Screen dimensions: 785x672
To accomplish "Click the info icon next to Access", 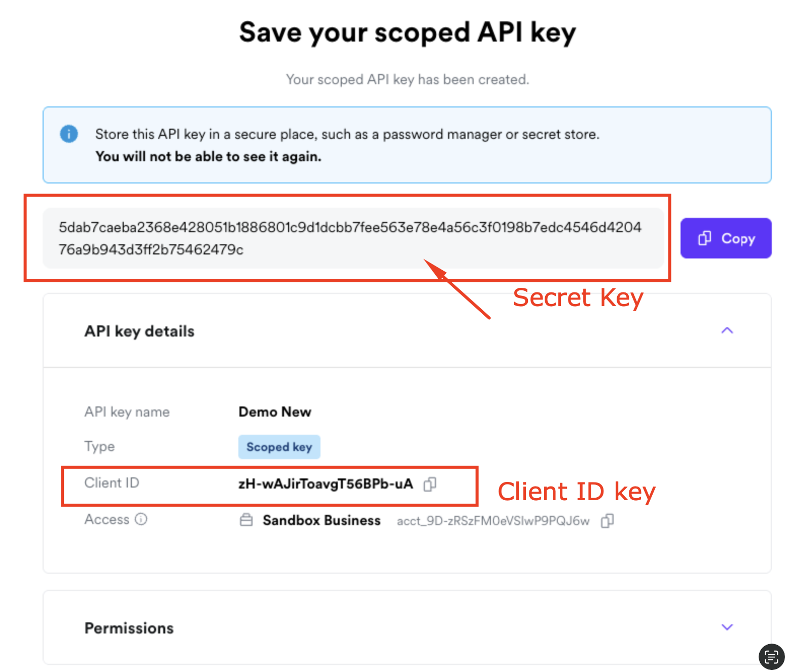I will 141,519.
